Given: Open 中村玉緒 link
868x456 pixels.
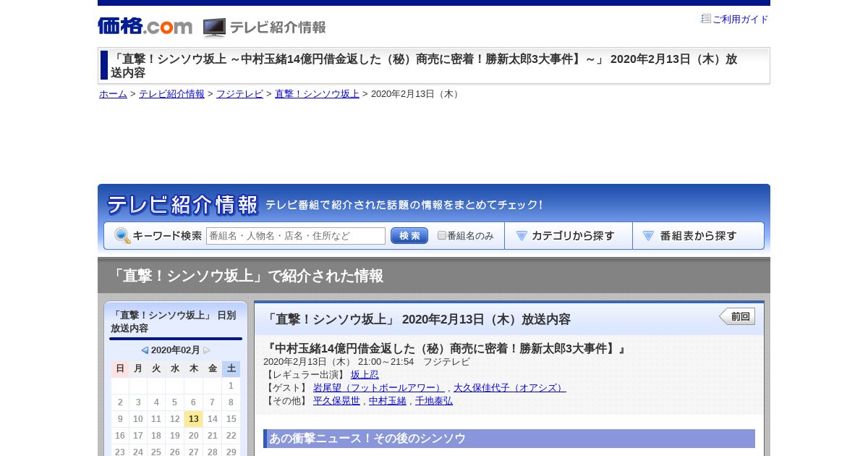Looking at the screenshot, I should pyautogui.click(x=388, y=401).
